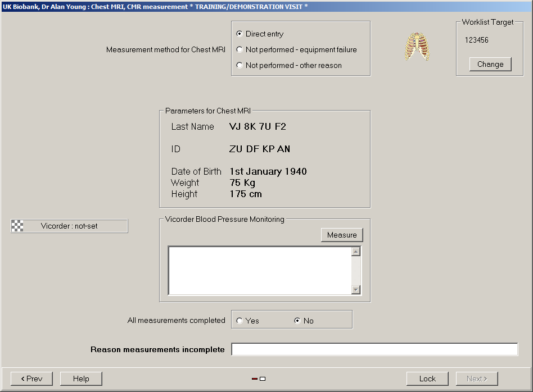Click the Measure button

click(342, 235)
